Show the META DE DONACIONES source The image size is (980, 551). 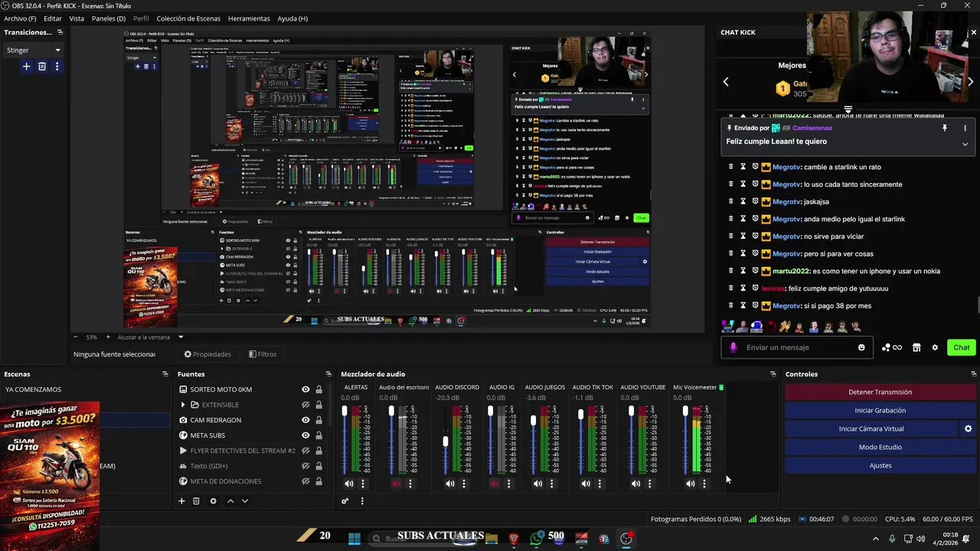pos(305,481)
